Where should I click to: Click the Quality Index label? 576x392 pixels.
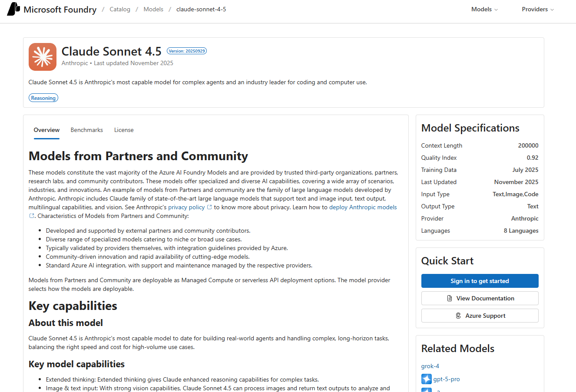[x=439, y=158]
